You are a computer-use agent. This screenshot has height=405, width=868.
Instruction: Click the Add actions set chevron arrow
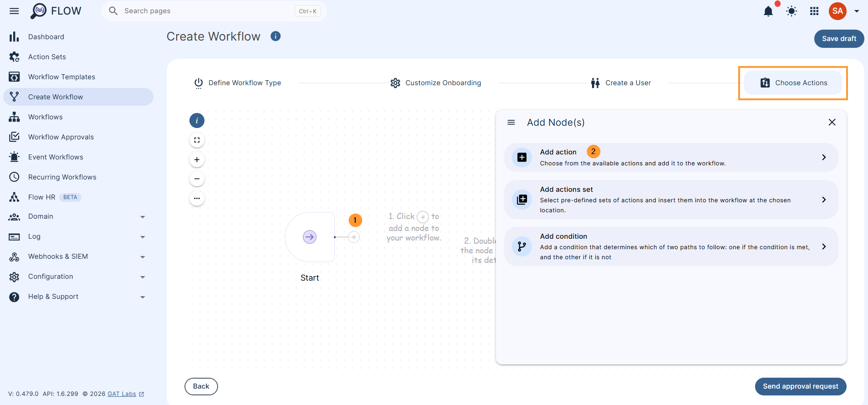(x=824, y=200)
